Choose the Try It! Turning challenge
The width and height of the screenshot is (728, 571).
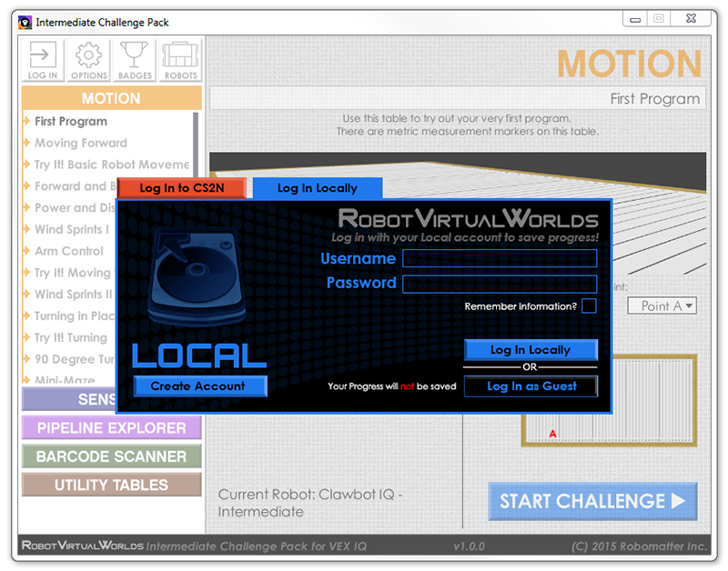(x=71, y=337)
